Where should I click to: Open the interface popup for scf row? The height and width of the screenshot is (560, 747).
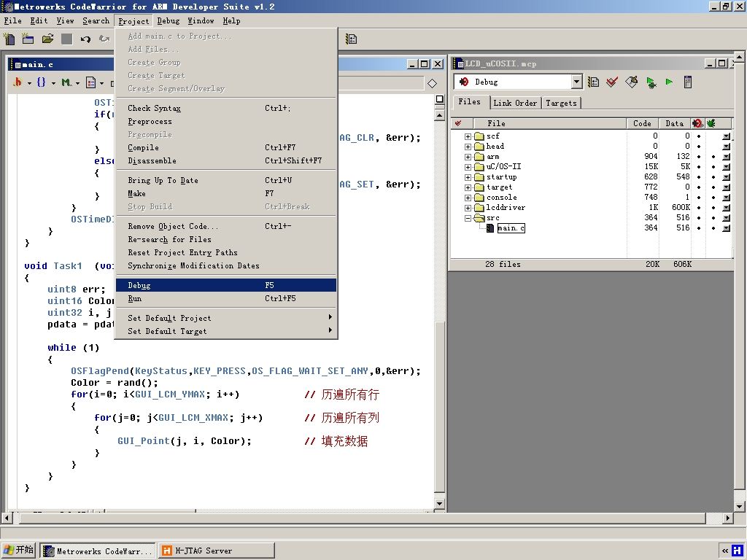(726, 136)
